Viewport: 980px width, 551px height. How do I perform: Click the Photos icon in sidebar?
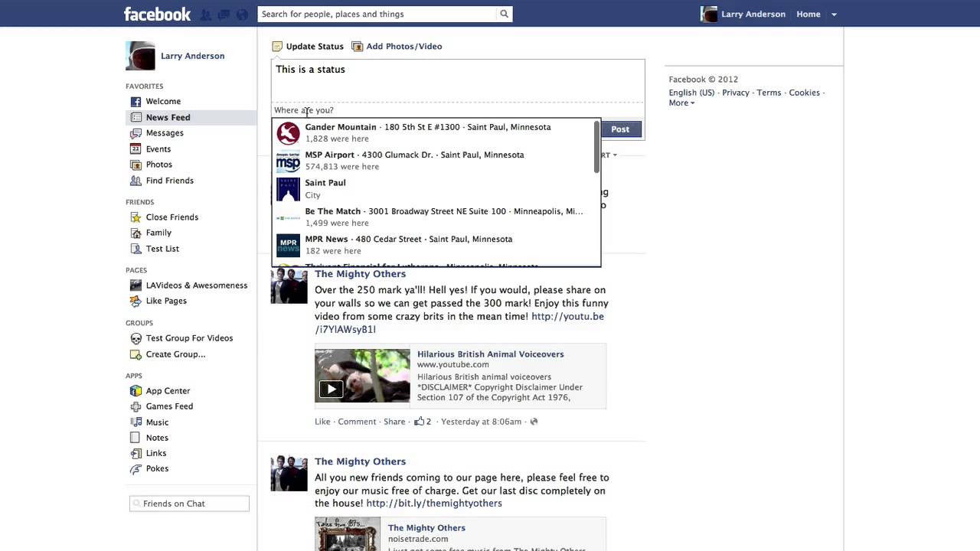click(136, 165)
